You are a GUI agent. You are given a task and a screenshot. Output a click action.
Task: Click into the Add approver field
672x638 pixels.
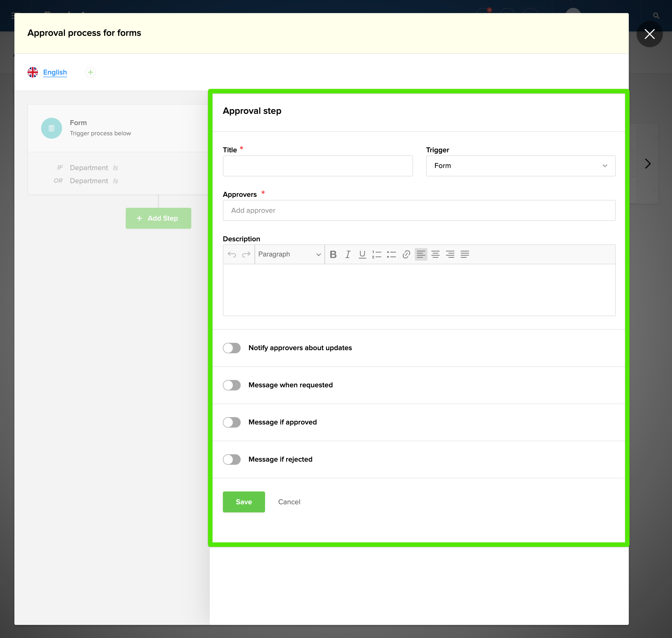pyautogui.click(x=418, y=210)
